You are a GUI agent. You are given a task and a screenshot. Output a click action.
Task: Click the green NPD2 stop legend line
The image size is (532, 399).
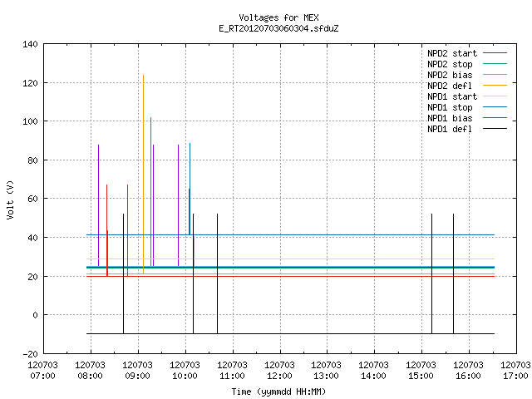[495, 64]
